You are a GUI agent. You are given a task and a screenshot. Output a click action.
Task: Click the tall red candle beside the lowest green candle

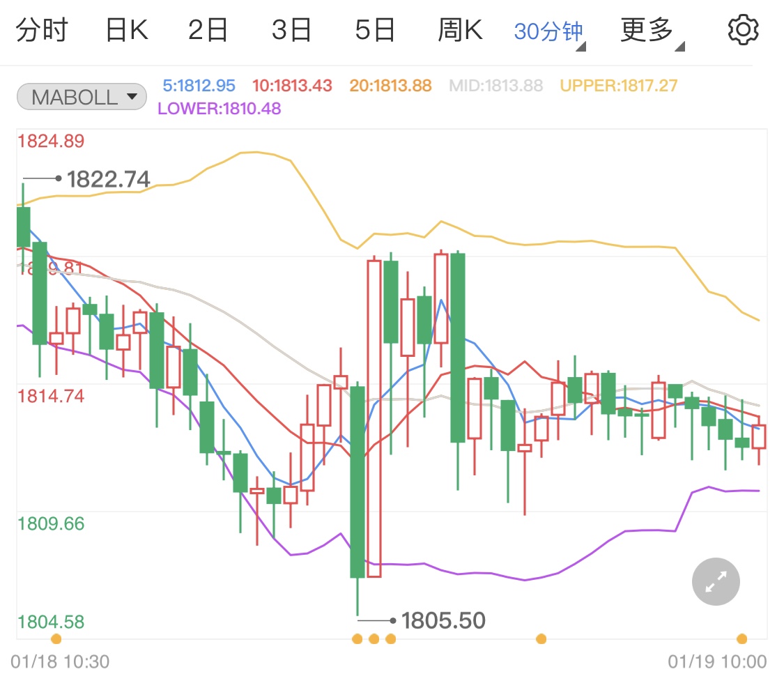pos(374,418)
